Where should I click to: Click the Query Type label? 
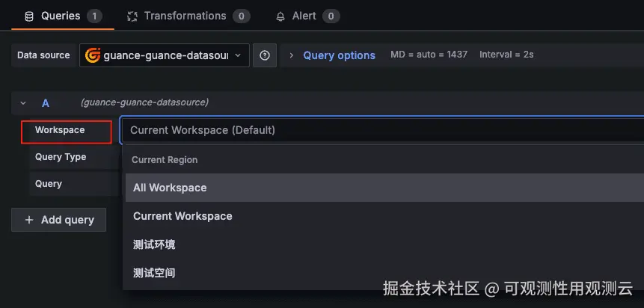[61, 157]
